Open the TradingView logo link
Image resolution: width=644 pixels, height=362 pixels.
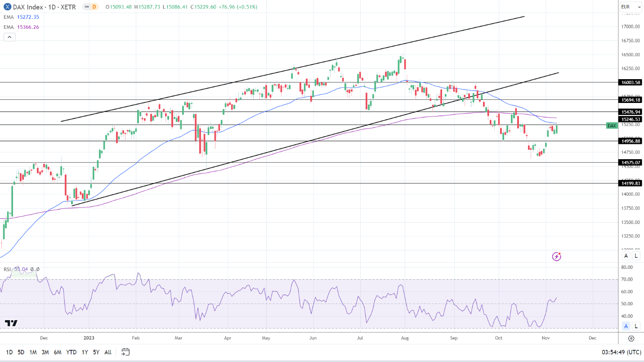coord(11,323)
